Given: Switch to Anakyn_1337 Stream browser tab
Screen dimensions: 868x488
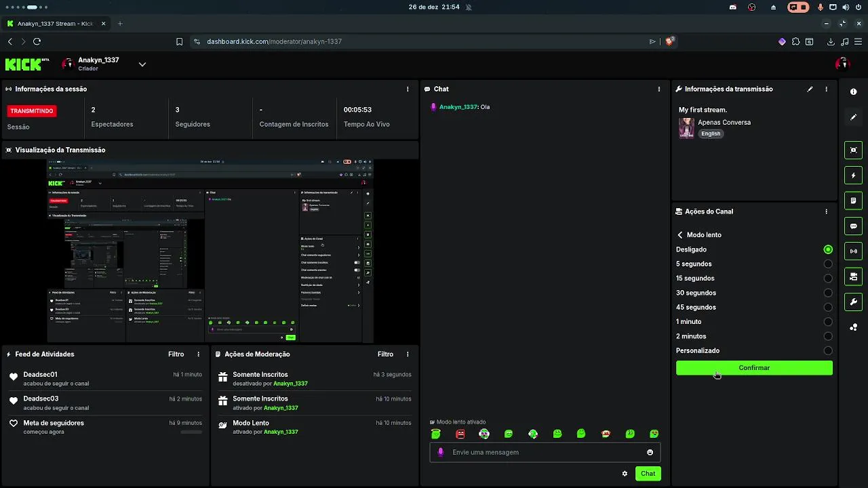Looking at the screenshot, I should tap(56, 24).
